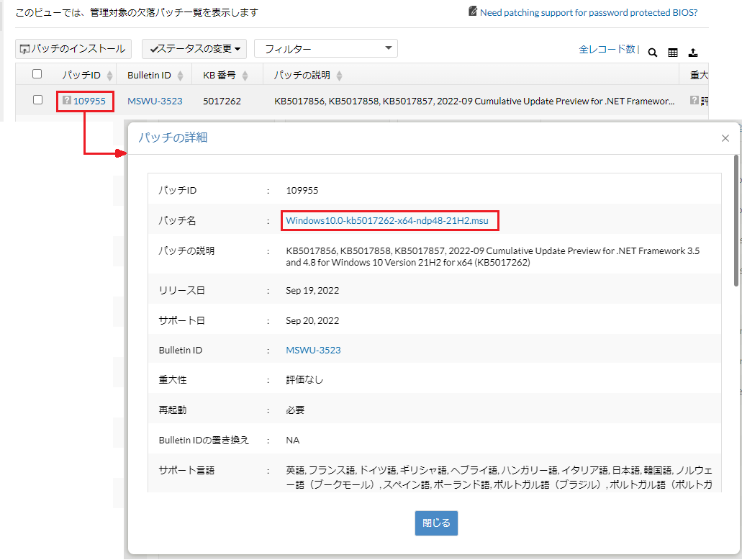Open the password protected BIOS support link
The height and width of the screenshot is (560, 742).
pos(588,12)
